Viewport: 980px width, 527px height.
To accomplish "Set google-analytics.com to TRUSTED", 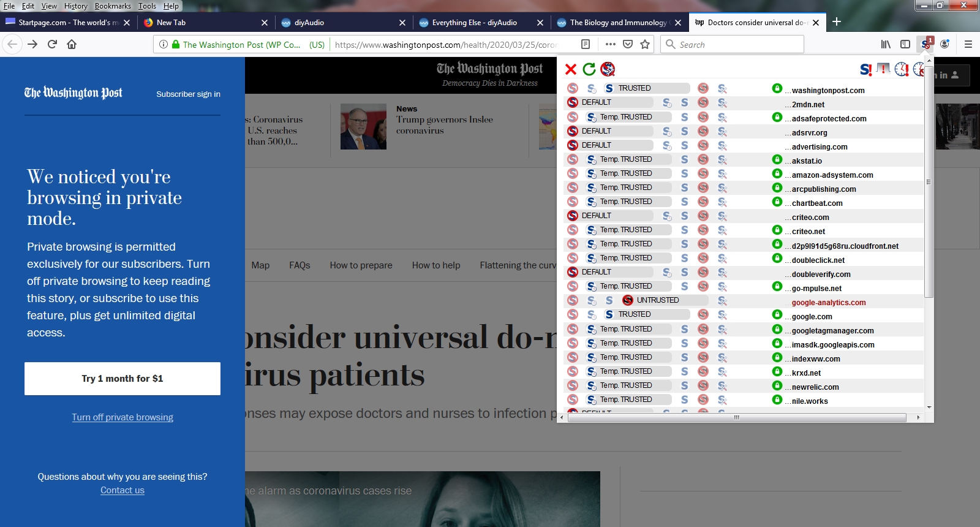I will pos(609,300).
